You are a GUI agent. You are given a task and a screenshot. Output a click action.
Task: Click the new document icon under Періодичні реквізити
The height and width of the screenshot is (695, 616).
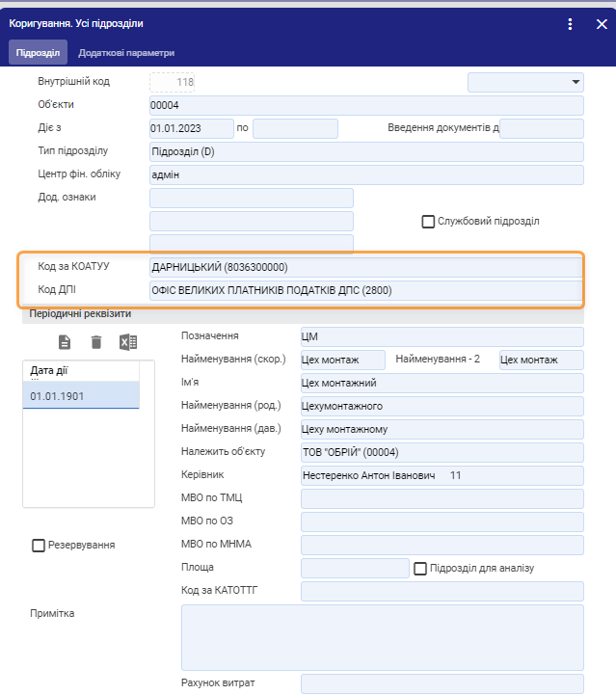pos(65,342)
